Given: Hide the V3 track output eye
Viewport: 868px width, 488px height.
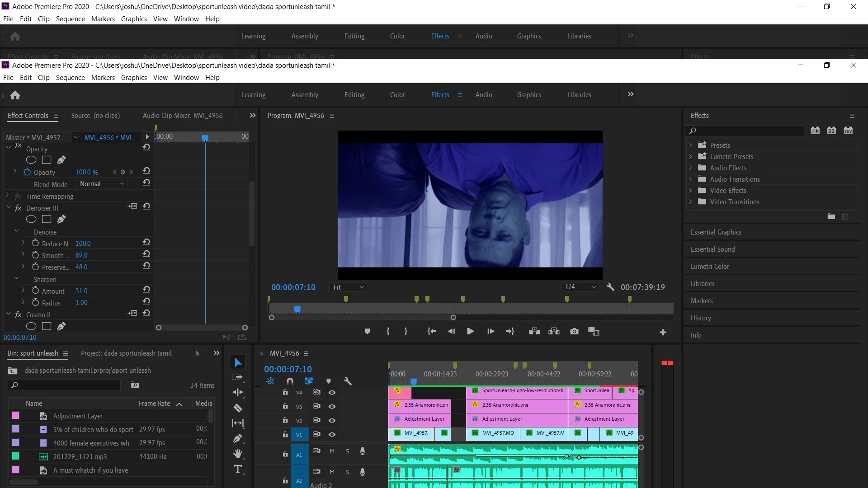Looking at the screenshot, I should [x=332, y=406].
